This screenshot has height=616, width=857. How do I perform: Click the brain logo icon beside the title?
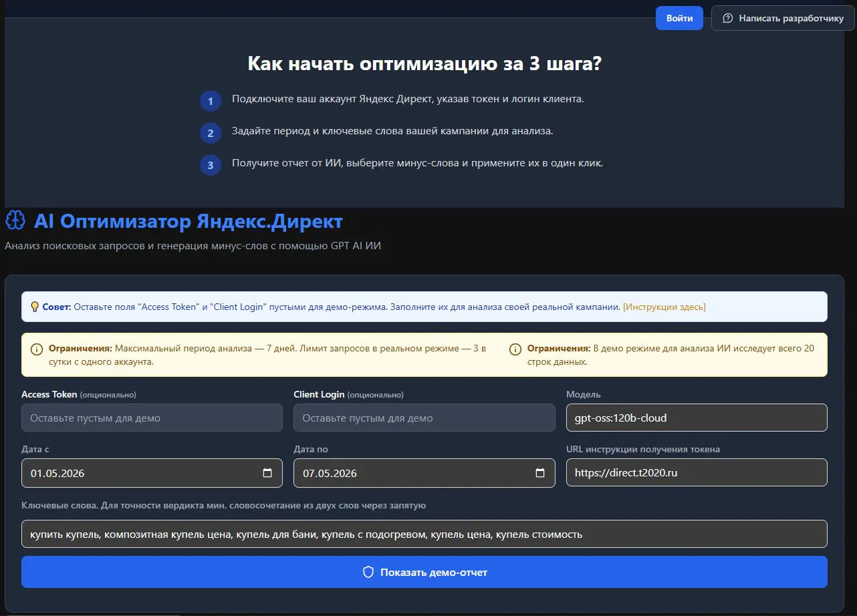15,220
